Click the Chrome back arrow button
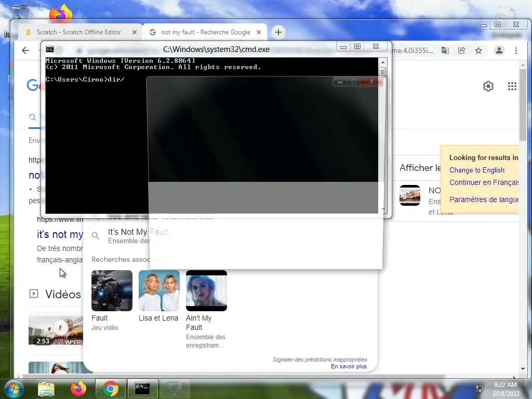The height and width of the screenshot is (399, 532). (25, 50)
